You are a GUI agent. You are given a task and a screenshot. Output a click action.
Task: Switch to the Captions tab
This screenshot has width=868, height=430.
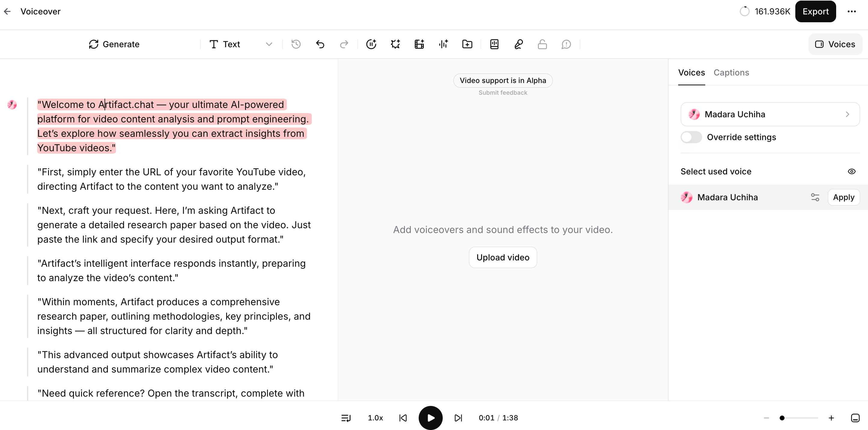pos(731,72)
